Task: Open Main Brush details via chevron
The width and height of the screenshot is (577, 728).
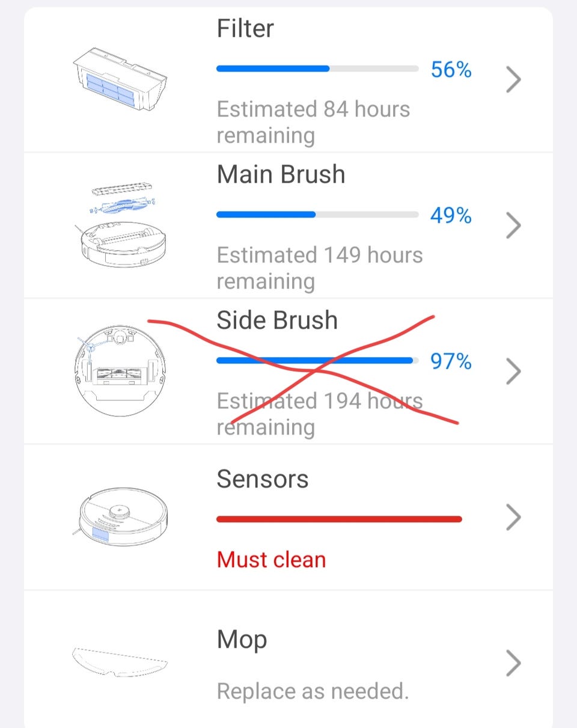Action: pyautogui.click(x=513, y=225)
